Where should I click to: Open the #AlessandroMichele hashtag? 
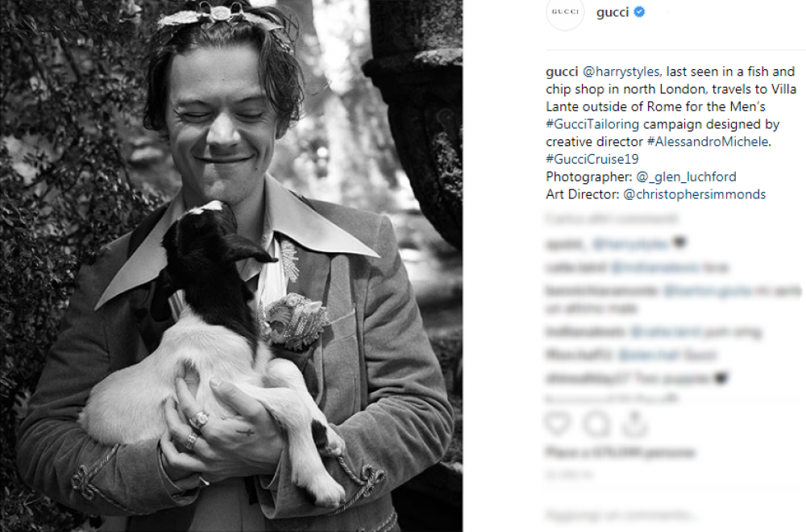pyautogui.click(x=708, y=142)
